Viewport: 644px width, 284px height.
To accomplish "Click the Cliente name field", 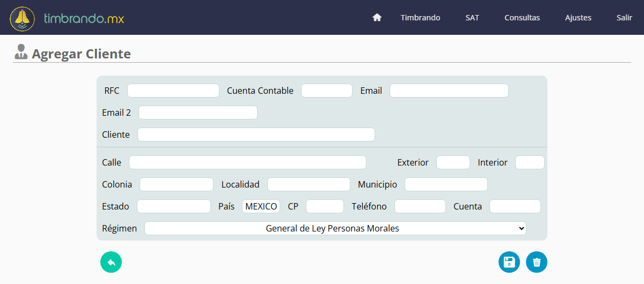I will 256,134.
